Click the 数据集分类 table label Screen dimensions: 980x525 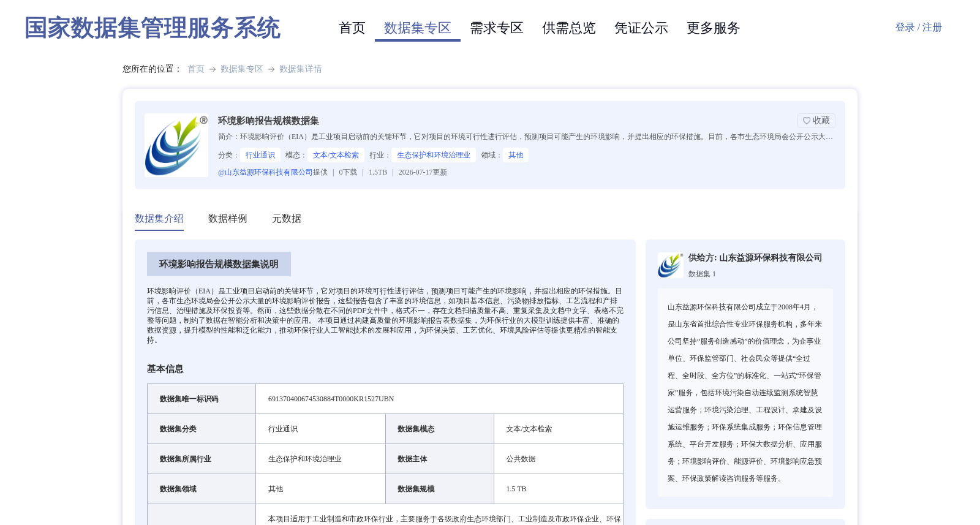pyautogui.click(x=178, y=429)
